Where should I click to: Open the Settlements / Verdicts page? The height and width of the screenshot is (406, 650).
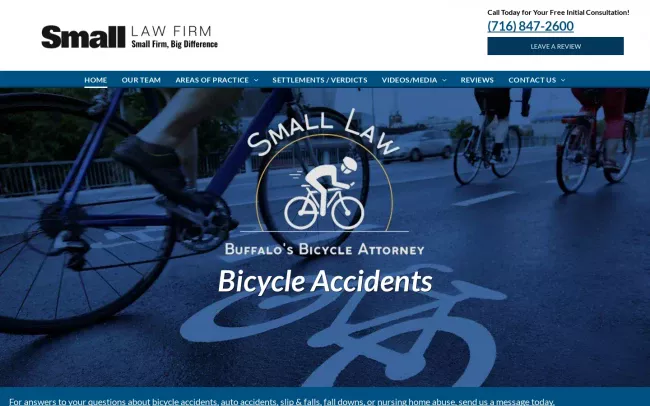tap(320, 80)
